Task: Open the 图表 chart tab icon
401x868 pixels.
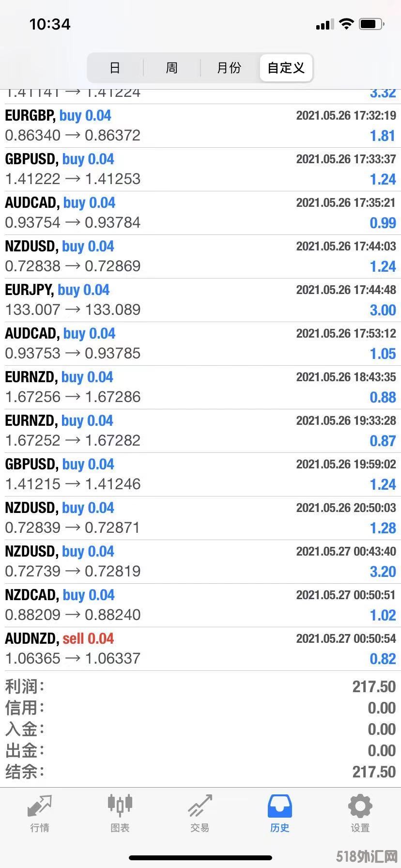Action: point(120,806)
